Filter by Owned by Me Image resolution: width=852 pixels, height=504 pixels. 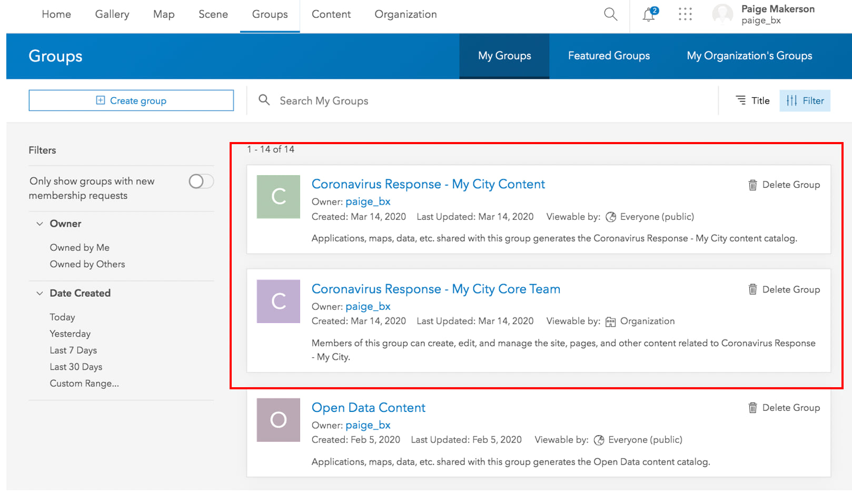pyautogui.click(x=80, y=248)
